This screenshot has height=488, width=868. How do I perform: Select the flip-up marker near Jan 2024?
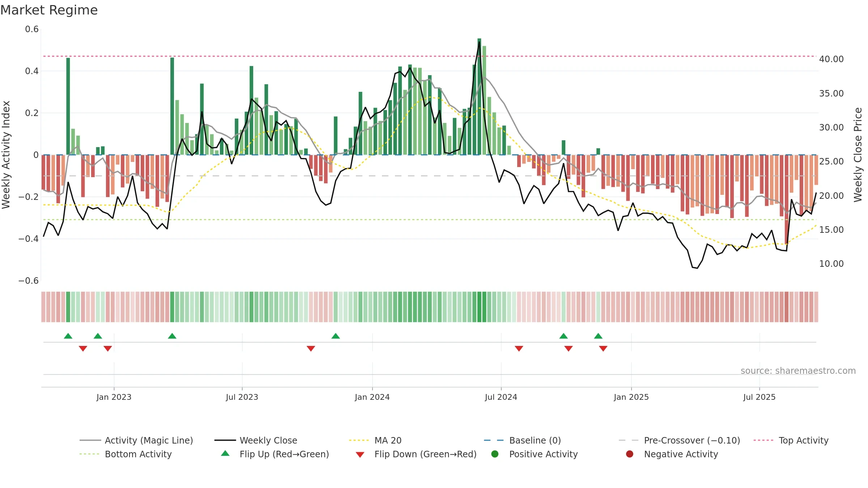click(x=336, y=336)
